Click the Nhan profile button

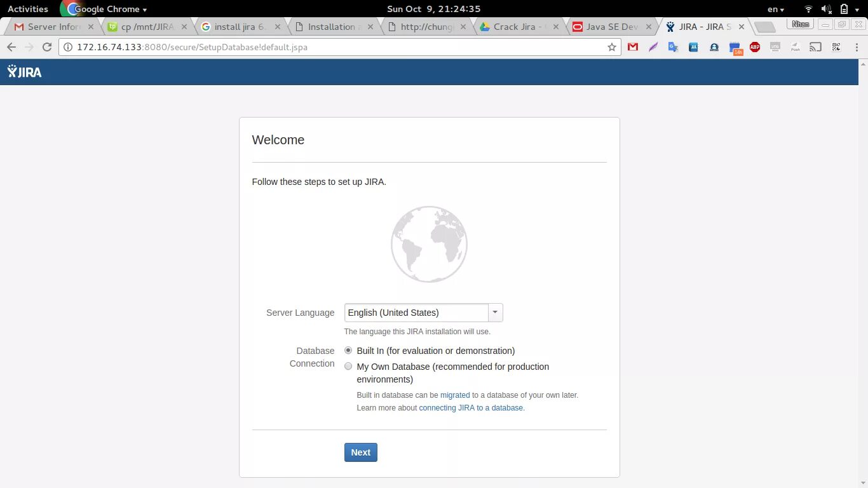801,24
